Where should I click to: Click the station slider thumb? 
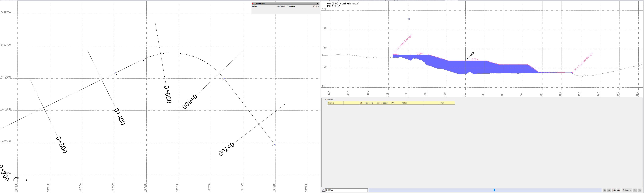[x=494, y=190]
